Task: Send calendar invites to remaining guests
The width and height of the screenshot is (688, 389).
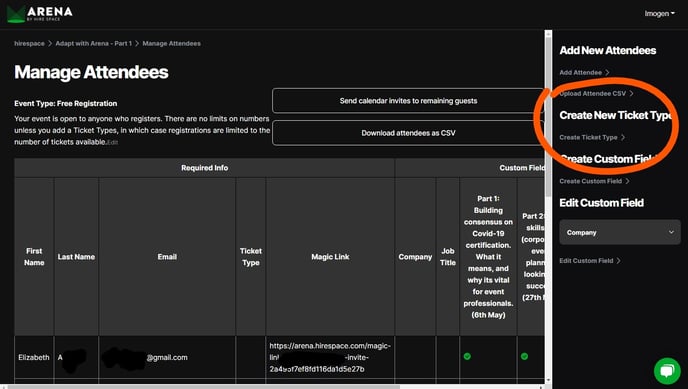Action: pyautogui.click(x=408, y=101)
